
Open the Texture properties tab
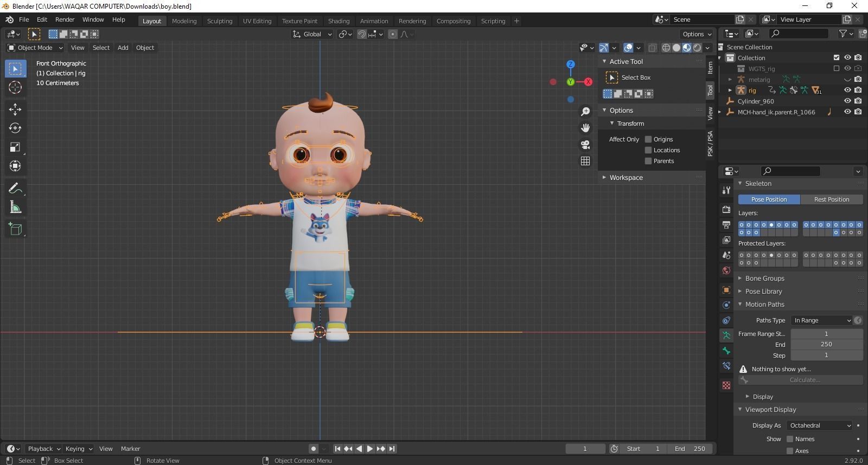pyautogui.click(x=726, y=385)
